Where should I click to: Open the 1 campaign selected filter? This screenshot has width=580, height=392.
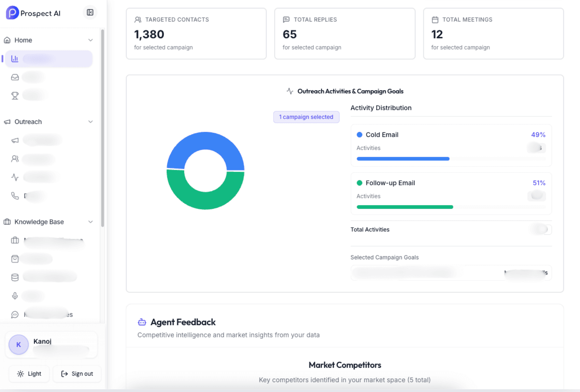point(306,117)
